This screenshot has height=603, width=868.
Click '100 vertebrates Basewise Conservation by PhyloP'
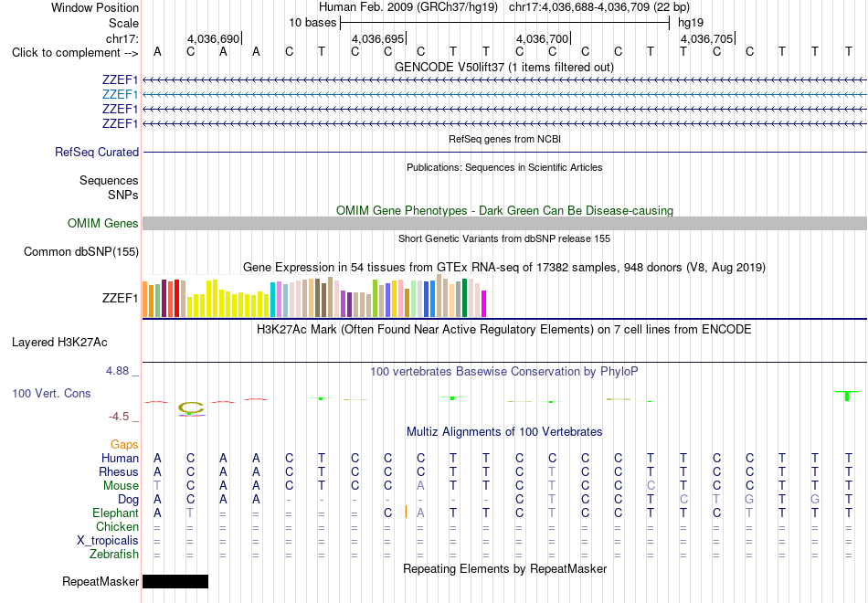(x=504, y=372)
